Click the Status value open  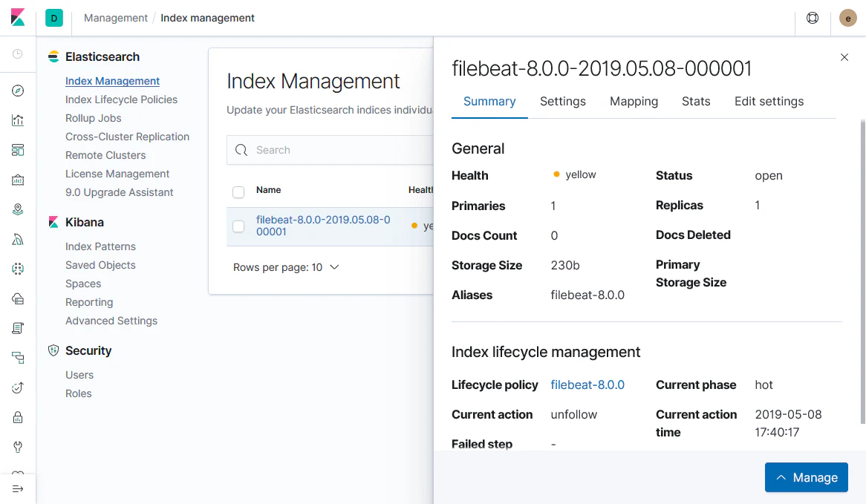[769, 175]
